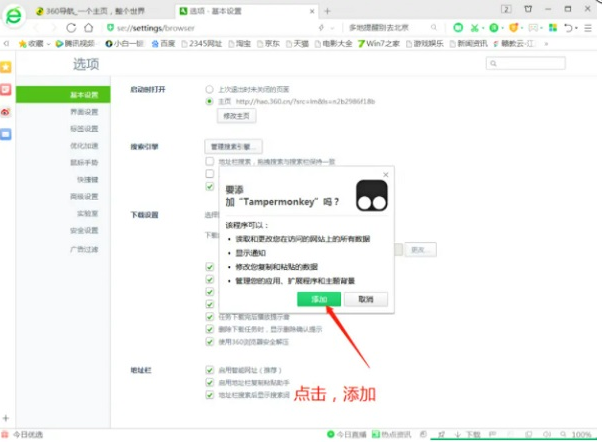Toggle 删除下载任务时显示确认提示 checkbox
Screen dimensions: 602x442
click(210, 329)
